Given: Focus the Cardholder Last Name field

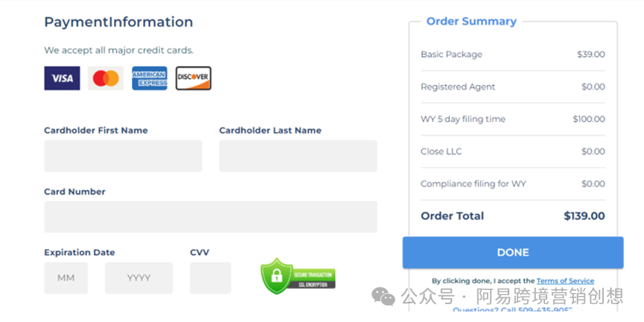Looking at the screenshot, I should [x=299, y=156].
